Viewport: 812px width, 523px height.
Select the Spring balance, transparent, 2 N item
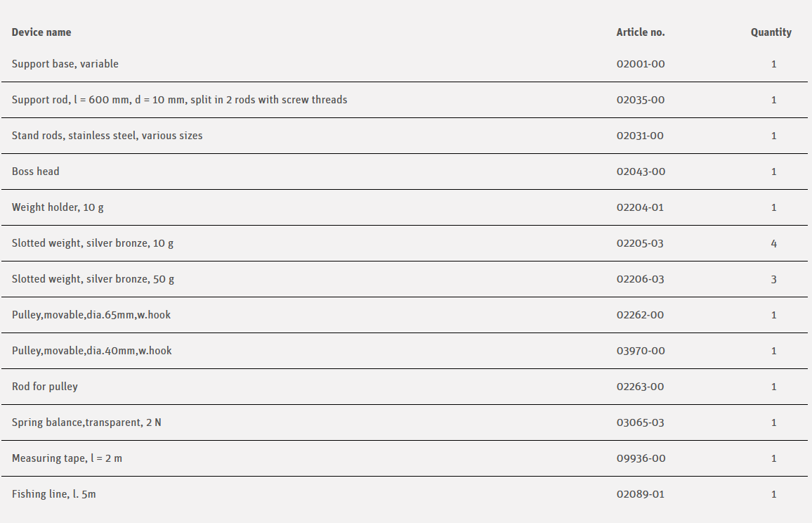click(86, 422)
